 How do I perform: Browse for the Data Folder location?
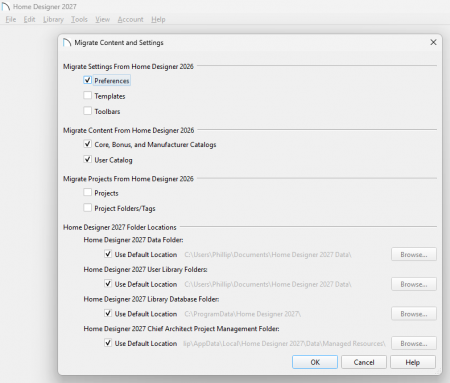coord(414,254)
